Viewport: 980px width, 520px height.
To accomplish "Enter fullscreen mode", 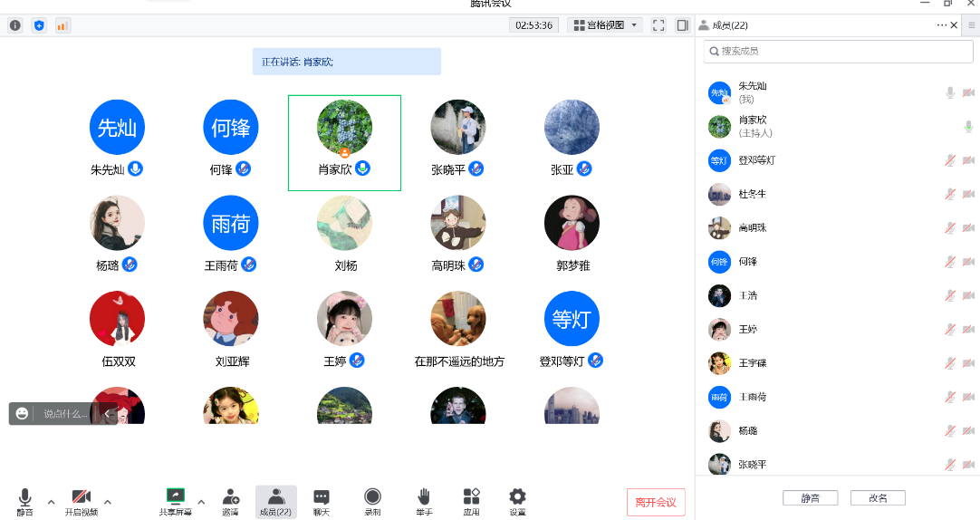I will click(x=658, y=25).
